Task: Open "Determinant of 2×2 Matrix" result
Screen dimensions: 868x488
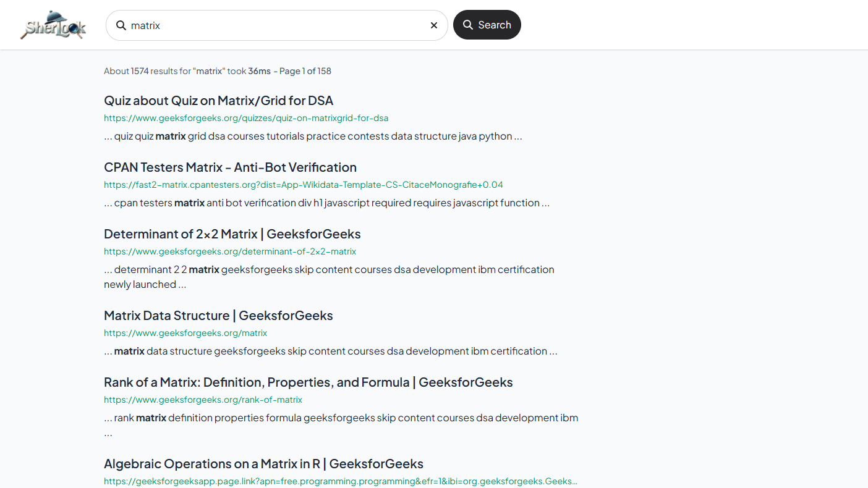Action: click(232, 234)
